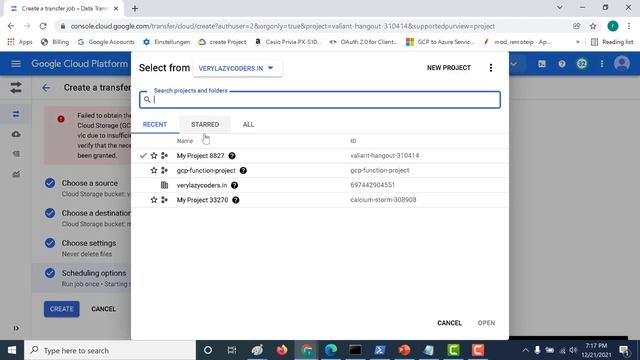Open the notifications badge in top bar

[582, 64]
